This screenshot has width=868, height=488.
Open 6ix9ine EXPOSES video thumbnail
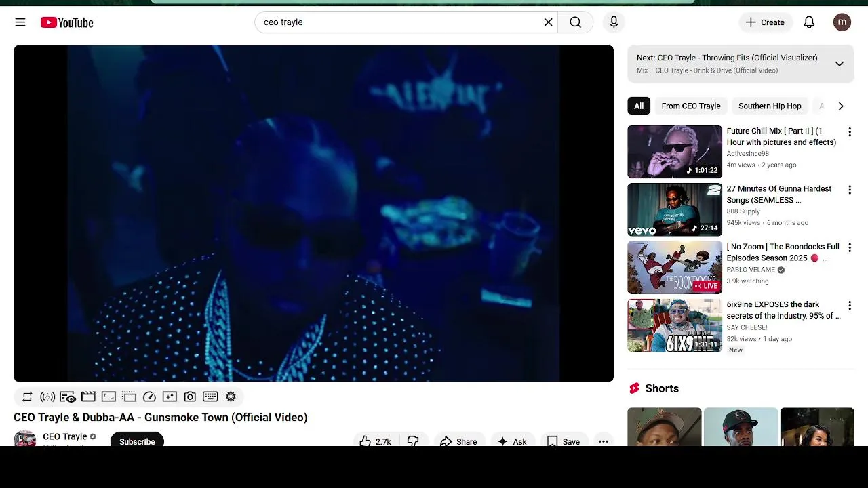click(675, 325)
